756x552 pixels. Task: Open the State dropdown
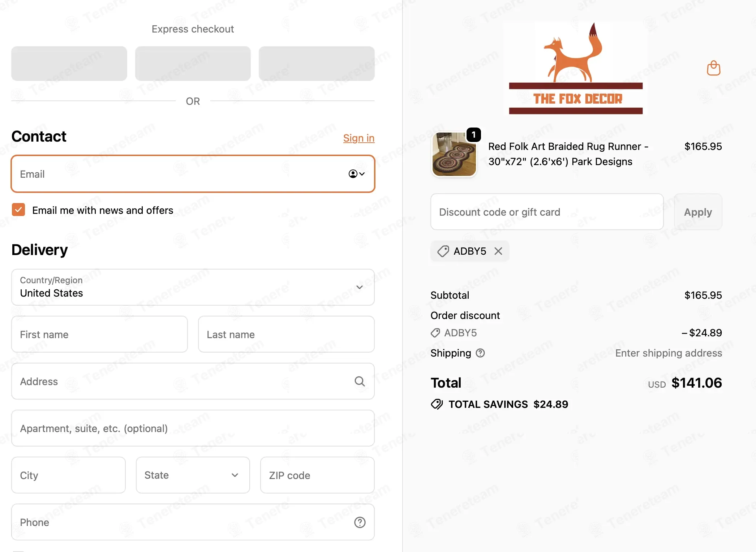click(x=193, y=475)
